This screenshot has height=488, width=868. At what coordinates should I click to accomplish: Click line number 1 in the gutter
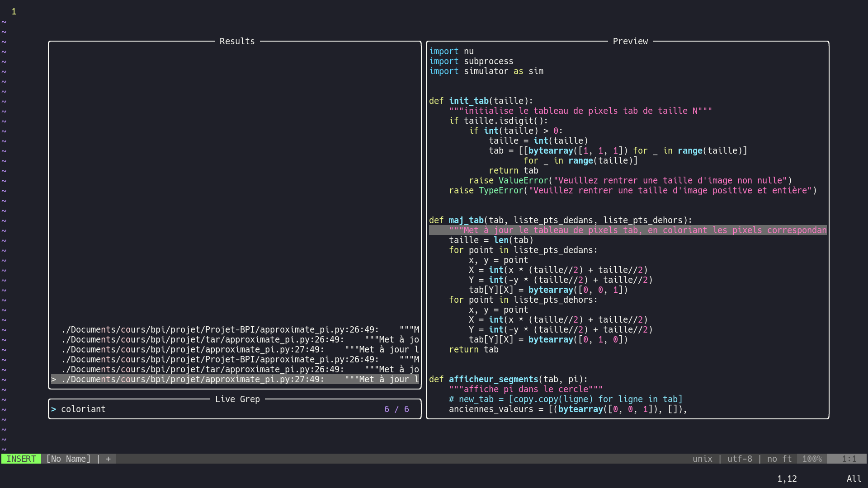(14, 12)
